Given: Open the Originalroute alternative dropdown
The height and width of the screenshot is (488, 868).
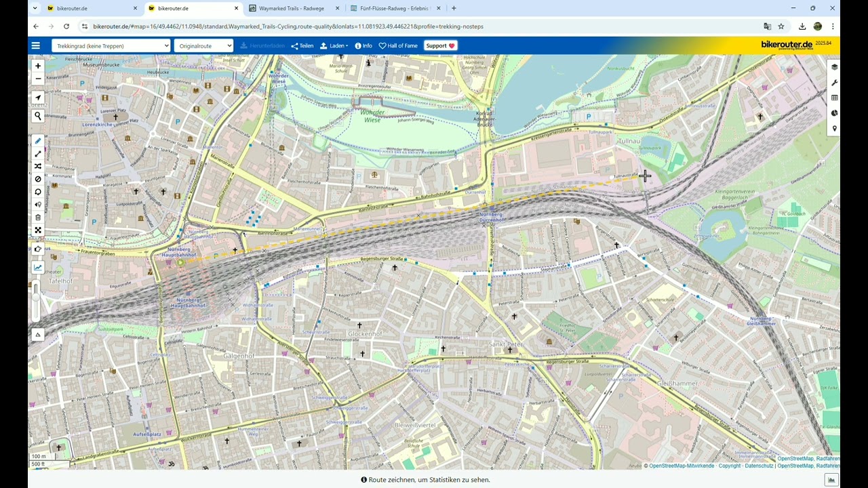Looking at the screenshot, I should 203,45.
